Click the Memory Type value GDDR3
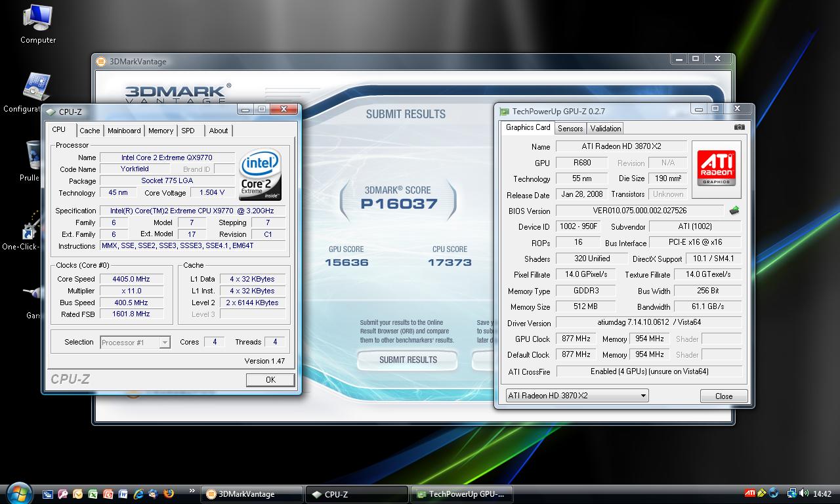 [586, 291]
